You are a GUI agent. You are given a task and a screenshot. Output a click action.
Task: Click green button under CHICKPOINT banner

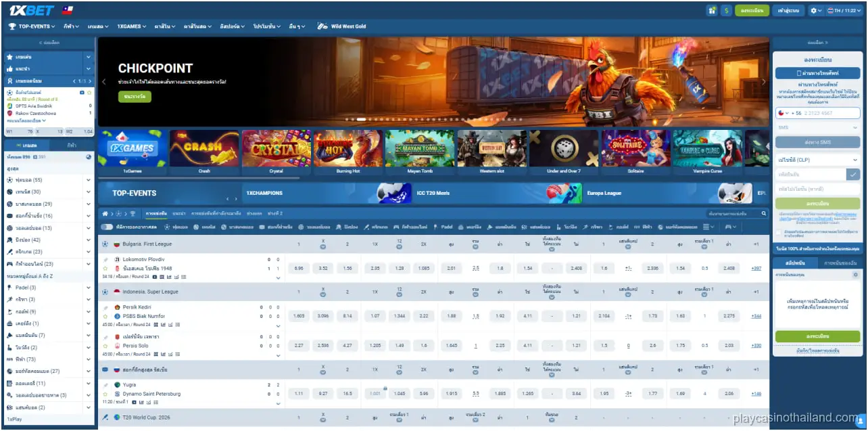point(135,97)
